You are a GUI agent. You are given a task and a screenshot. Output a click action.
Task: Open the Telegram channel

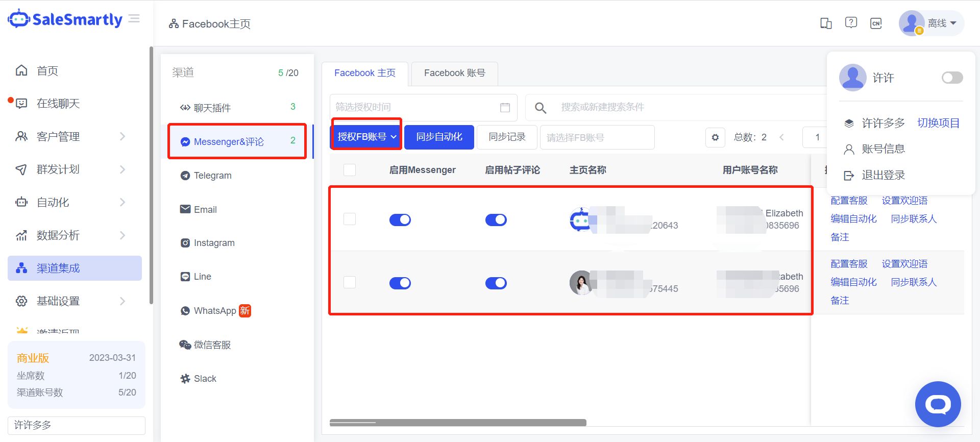[x=237, y=176]
